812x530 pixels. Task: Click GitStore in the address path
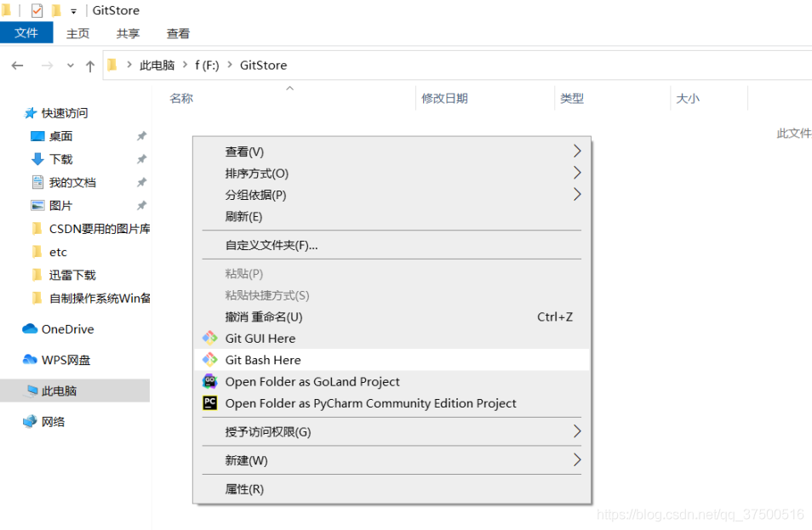263,66
